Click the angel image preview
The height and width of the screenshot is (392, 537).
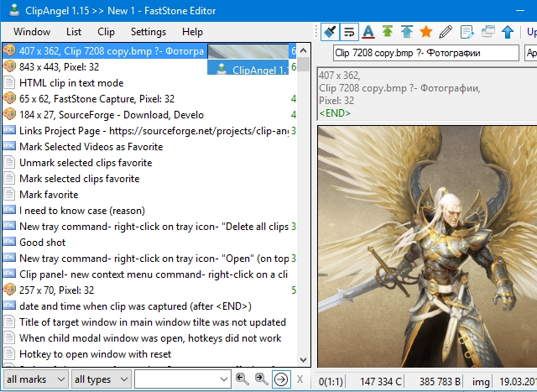427,247
